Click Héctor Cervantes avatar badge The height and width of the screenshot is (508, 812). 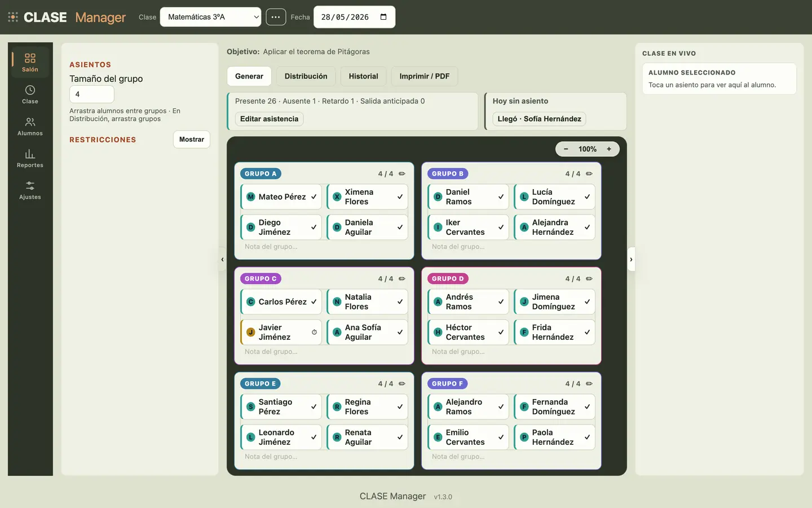point(438,332)
